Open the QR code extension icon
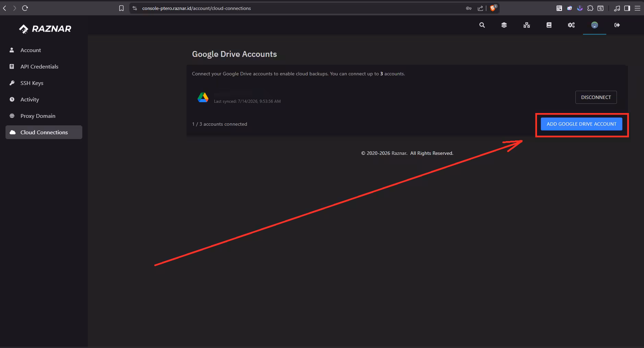Screen dimensions: 644x348 tap(559, 8)
